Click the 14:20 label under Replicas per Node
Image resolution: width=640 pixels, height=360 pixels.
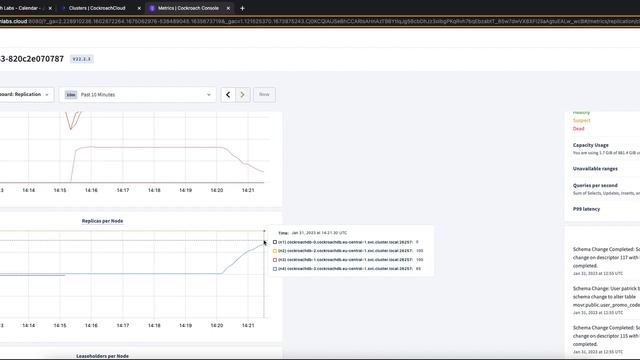[217, 326]
